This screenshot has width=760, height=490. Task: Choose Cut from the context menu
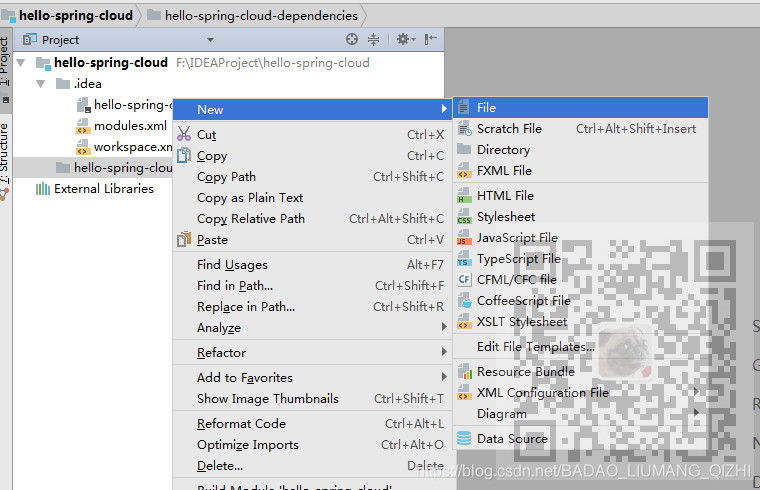pos(313,135)
